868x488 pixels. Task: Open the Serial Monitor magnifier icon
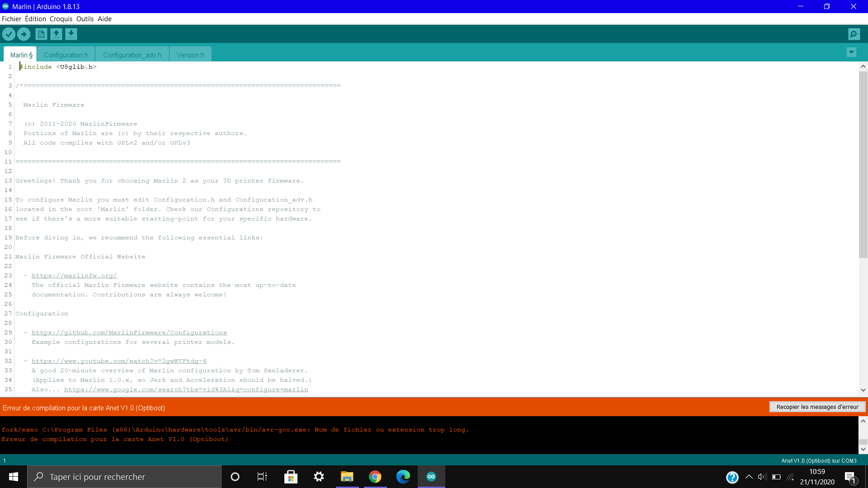tap(854, 34)
